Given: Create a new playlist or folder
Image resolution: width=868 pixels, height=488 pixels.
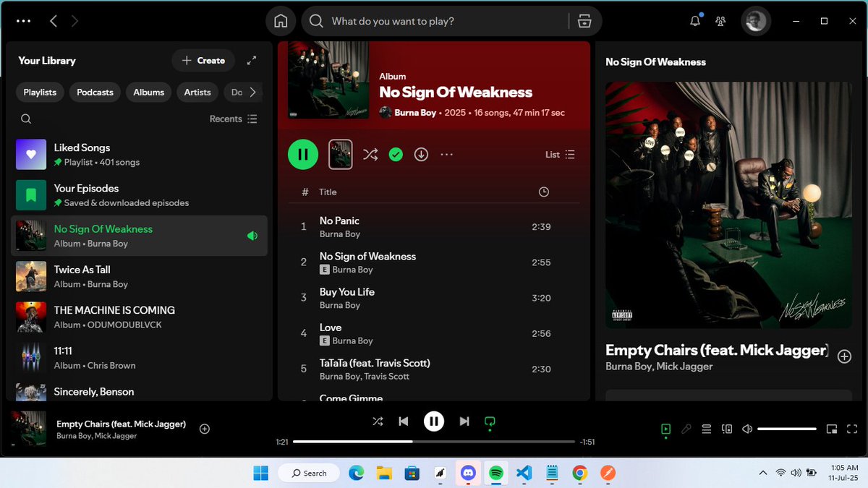Looking at the screenshot, I should [x=203, y=61].
